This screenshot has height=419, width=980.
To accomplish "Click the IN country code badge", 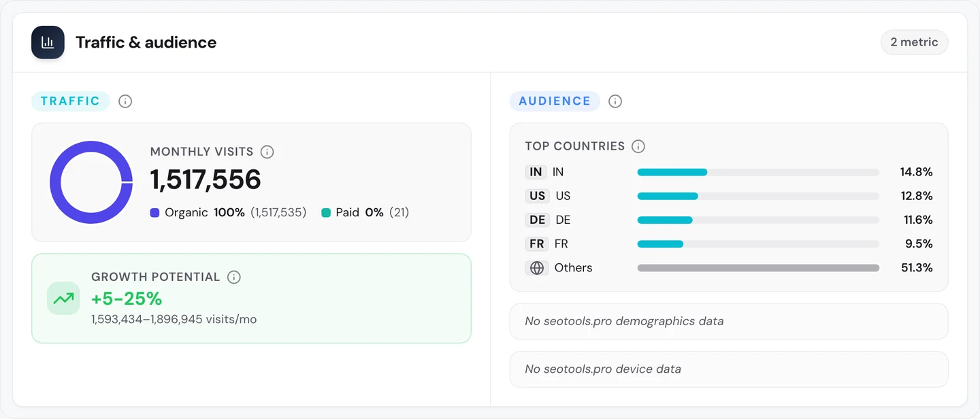I will tap(536, 172).
